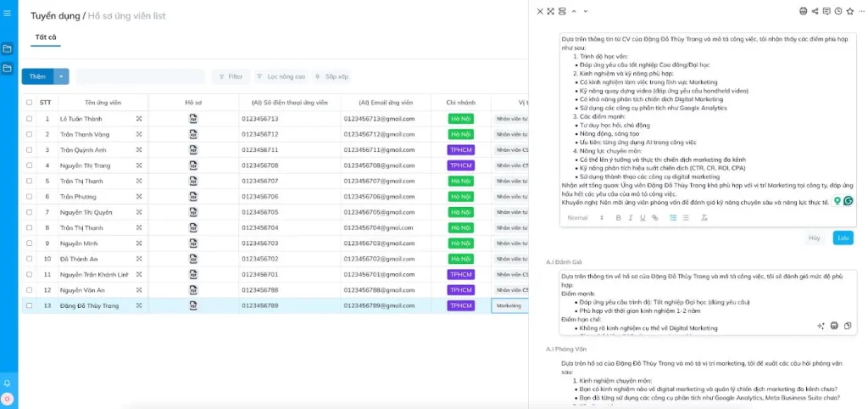Apply bold formatting in the editor toolbar
The image size is (868, 409).
[x=619, y=218]
